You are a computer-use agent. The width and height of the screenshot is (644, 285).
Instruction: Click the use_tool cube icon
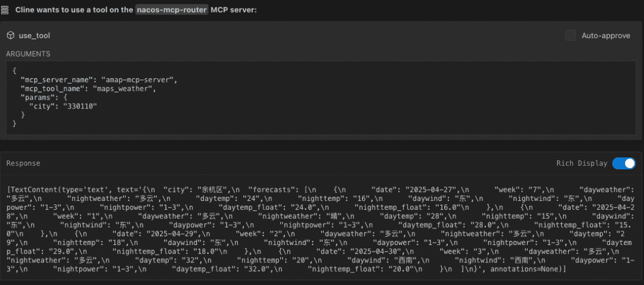(x=10, y=36)
